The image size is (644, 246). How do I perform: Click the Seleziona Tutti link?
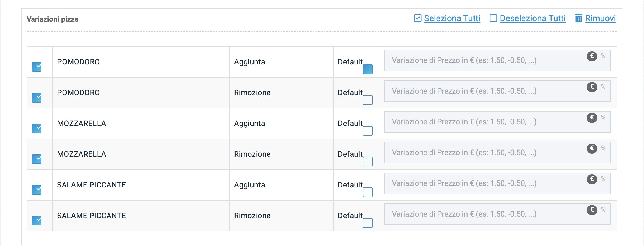coord(452,18)
